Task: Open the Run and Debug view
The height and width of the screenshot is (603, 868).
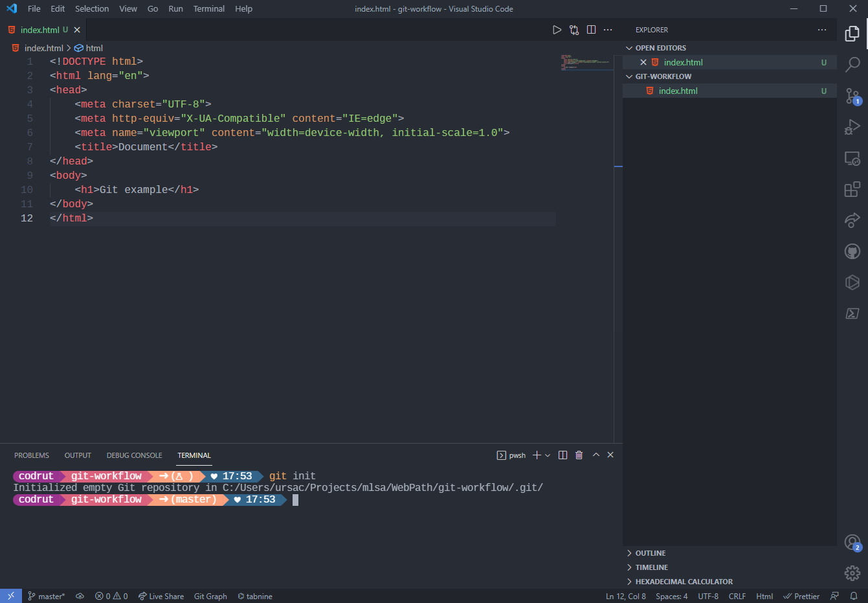Action: point(852,127)
